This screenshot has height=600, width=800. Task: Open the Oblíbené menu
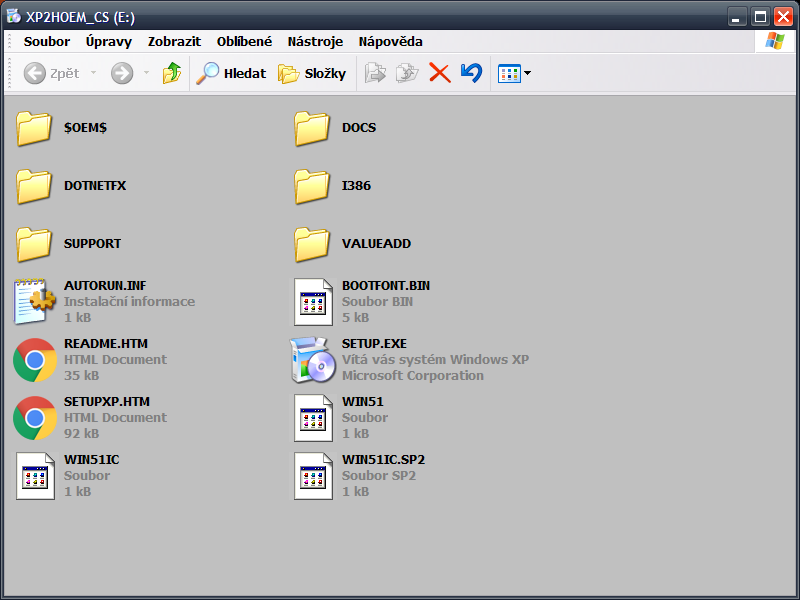(x=244, y=41)
